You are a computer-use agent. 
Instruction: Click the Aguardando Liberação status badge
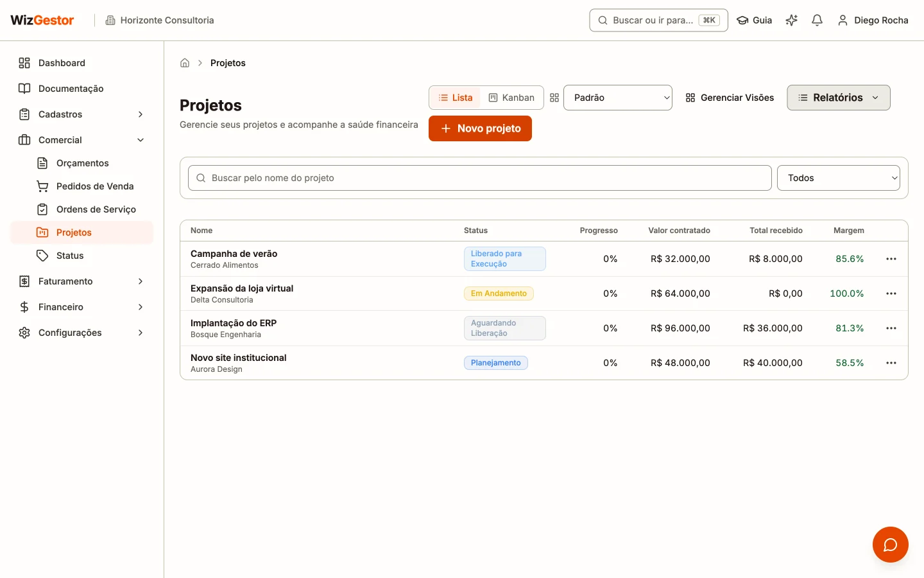(x=505, y=328)
